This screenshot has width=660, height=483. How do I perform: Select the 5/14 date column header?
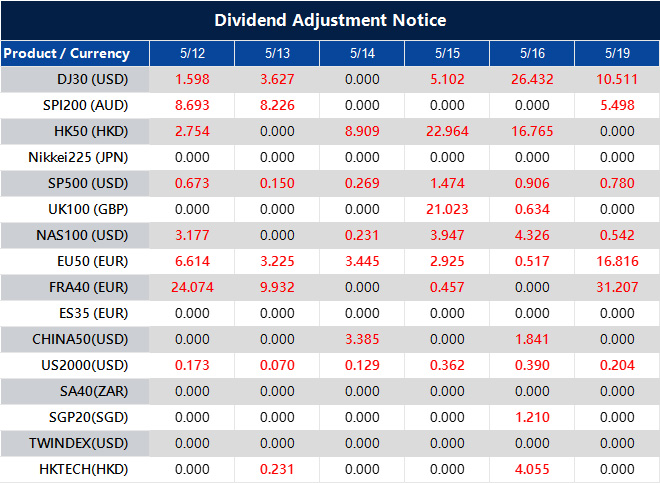point(362,53)
